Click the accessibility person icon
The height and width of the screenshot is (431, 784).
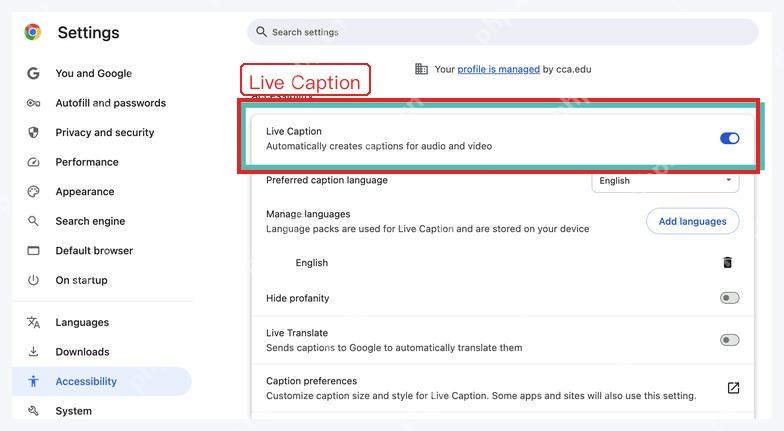click(33, 381)
